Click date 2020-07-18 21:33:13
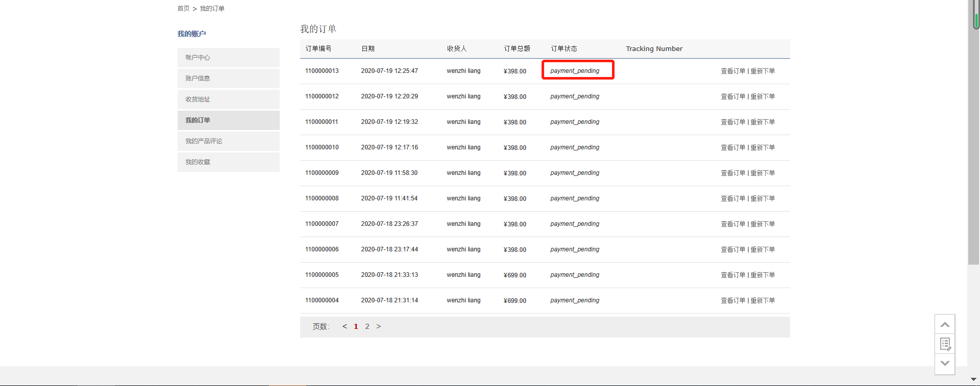The height and width of the screenshot is (386, 980). click(x=389, y=275)
